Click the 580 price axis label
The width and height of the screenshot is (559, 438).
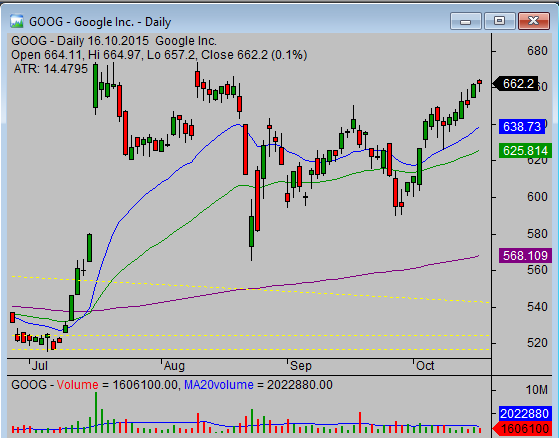[537, 234]
